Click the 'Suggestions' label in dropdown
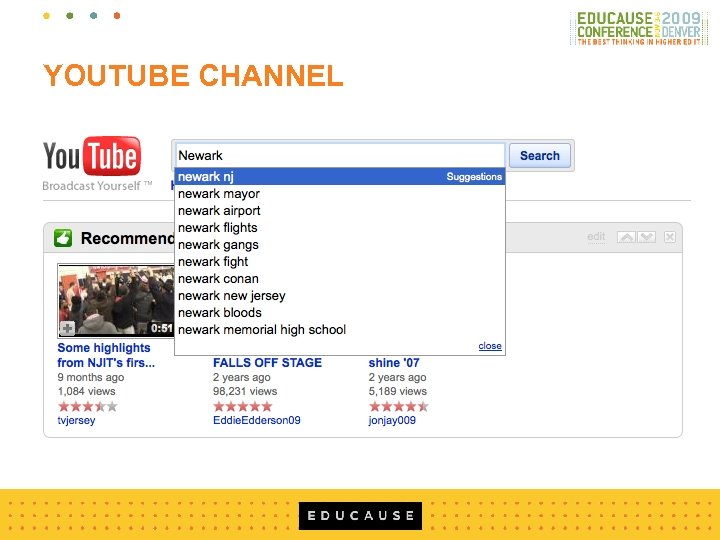 coord(474,176)
